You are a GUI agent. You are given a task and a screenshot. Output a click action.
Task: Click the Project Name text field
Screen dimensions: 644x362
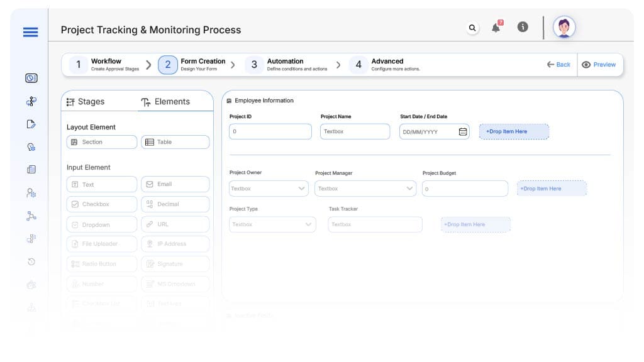click(x=355, y=131)
